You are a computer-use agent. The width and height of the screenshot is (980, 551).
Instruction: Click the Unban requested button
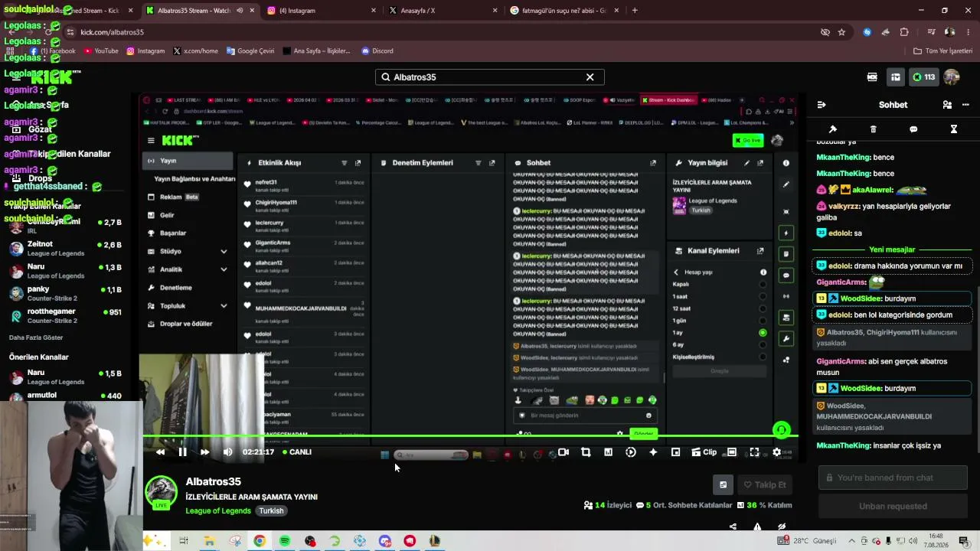coord(893,506)
